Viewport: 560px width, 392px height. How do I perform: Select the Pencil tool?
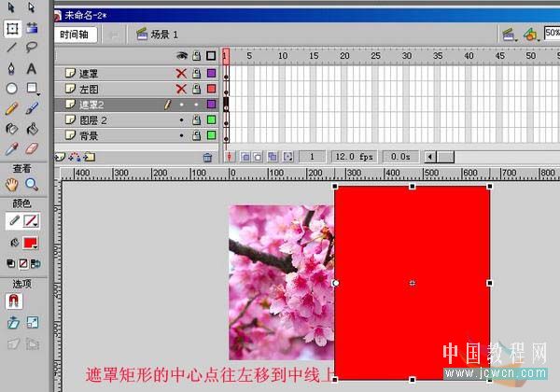12,108
